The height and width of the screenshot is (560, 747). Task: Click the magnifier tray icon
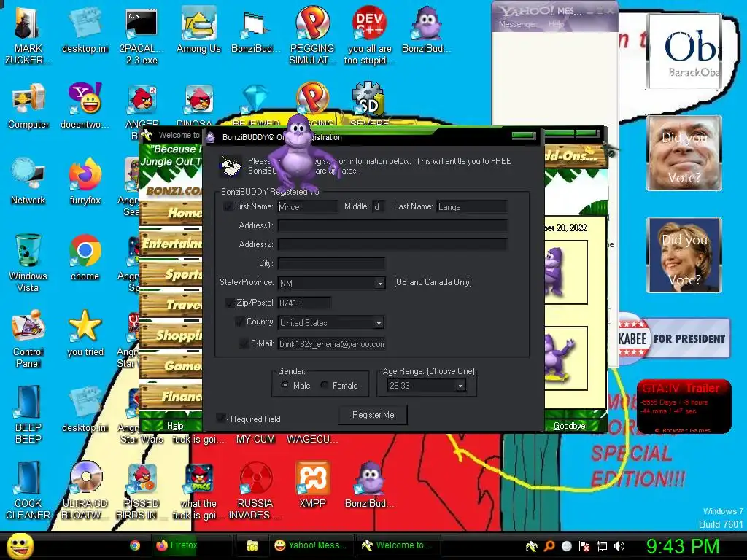point(549,546)
